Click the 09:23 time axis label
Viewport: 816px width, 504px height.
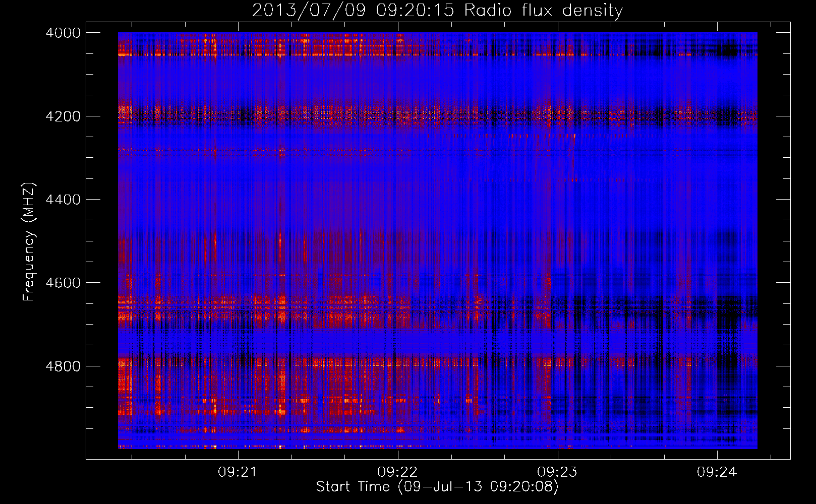[x=557, y=472]
